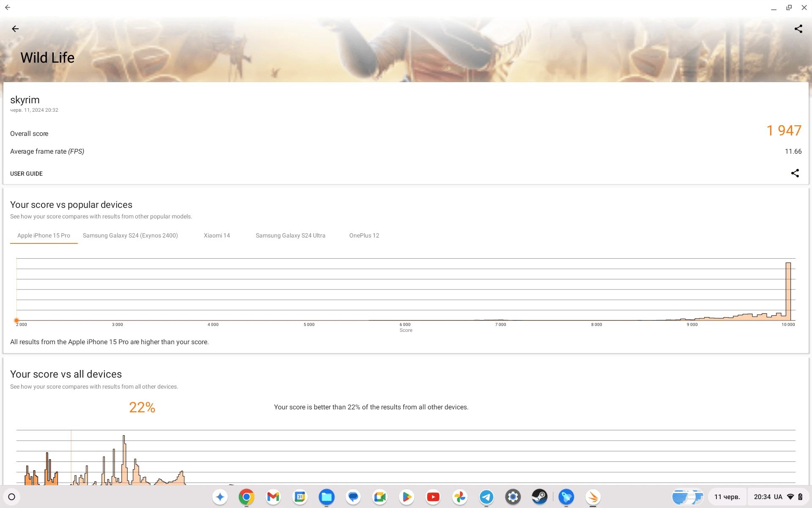This screenshot has height=508, width=812.
Task: Open Settings gear from the shelf
Action: (513, 497)
